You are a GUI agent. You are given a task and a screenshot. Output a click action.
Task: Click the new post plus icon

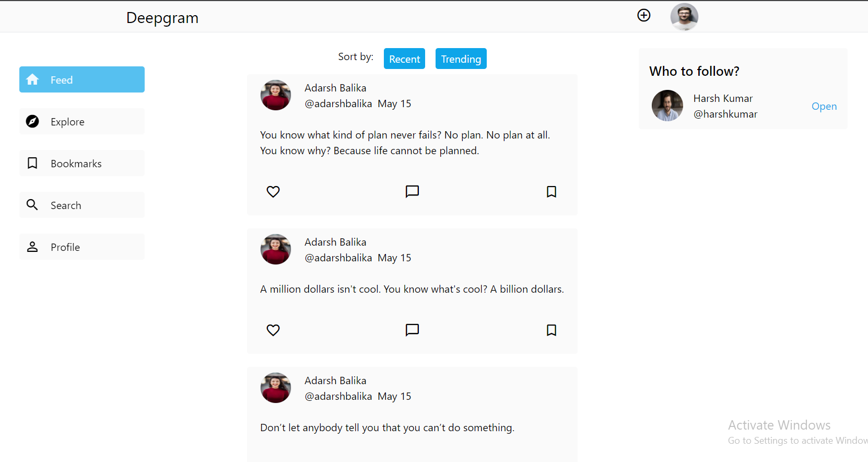click(x=643, y=15)
